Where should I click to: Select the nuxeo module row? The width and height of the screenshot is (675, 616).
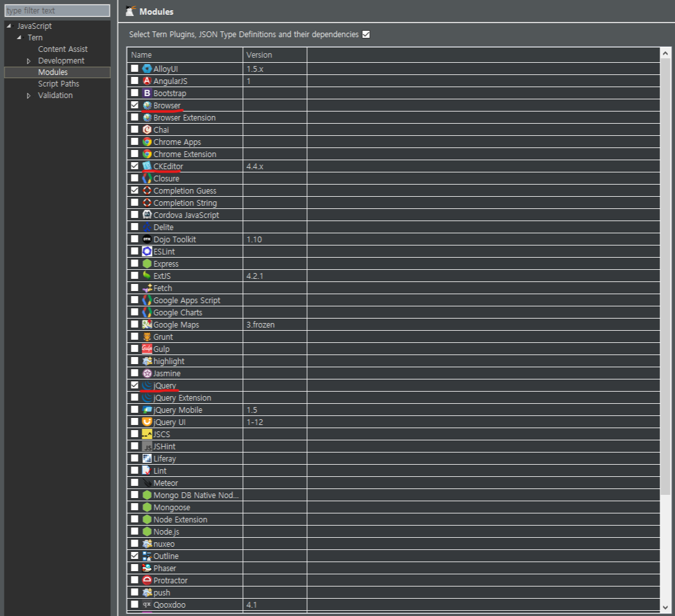click(x=393, y=544)
